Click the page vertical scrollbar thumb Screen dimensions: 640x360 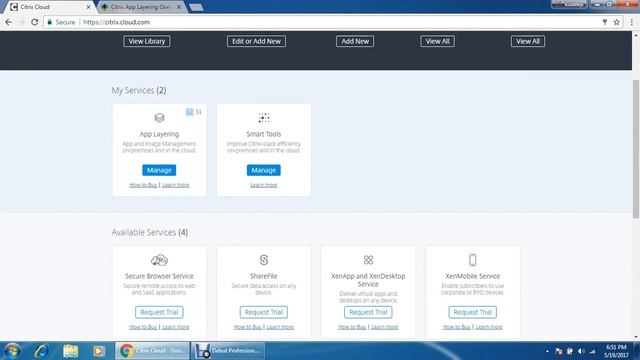636,149
